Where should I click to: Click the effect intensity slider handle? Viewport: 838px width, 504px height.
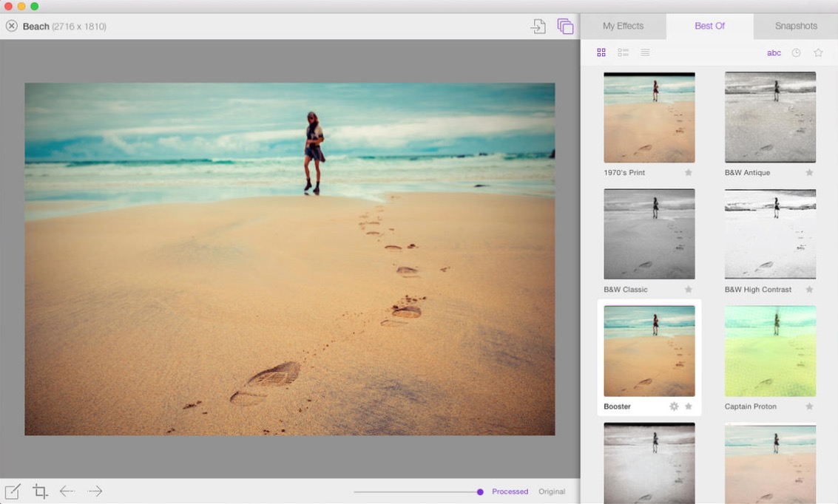point(480,491)
